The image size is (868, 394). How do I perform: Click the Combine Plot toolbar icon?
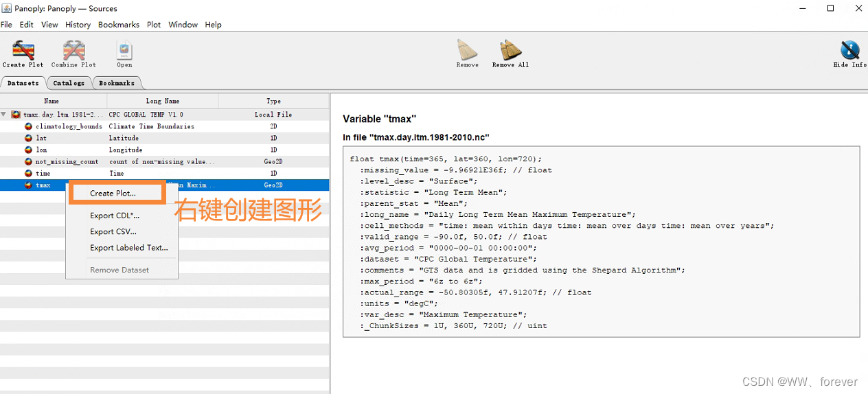coord(73,50)
